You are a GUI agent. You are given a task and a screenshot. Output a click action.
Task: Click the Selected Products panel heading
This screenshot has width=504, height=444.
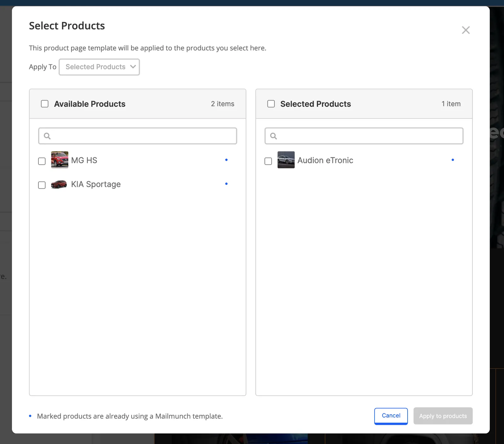click(x=316, y=104)
